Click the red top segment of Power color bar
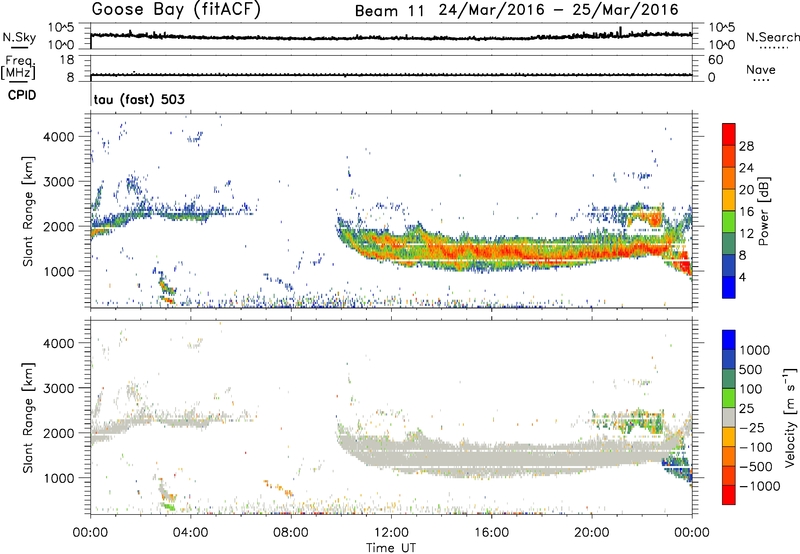800x554 pixels. pos(729,134)
